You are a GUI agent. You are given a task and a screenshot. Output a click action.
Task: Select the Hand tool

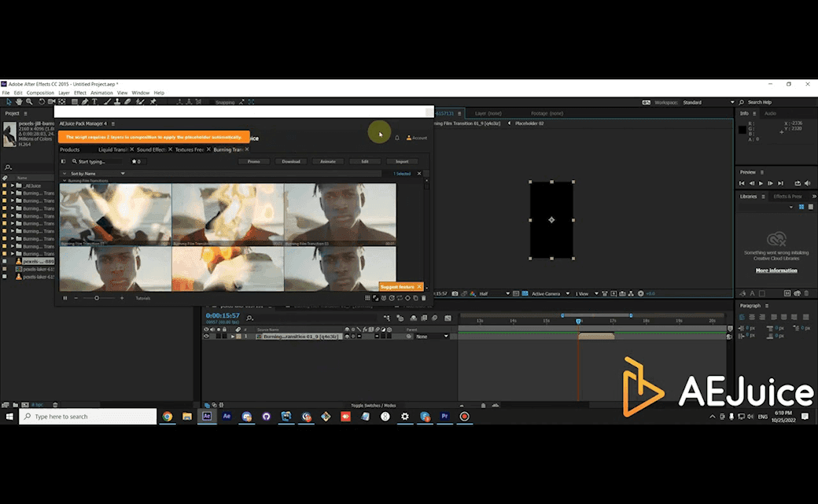(x=20, y=101)
